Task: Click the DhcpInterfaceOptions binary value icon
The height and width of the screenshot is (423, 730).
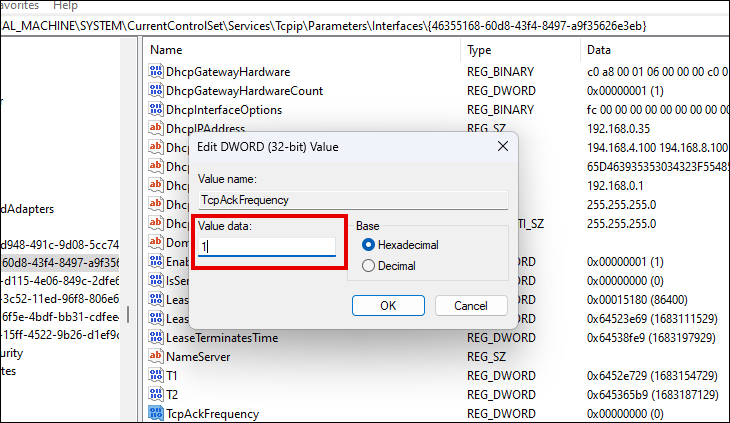Action: click(155, 109)
